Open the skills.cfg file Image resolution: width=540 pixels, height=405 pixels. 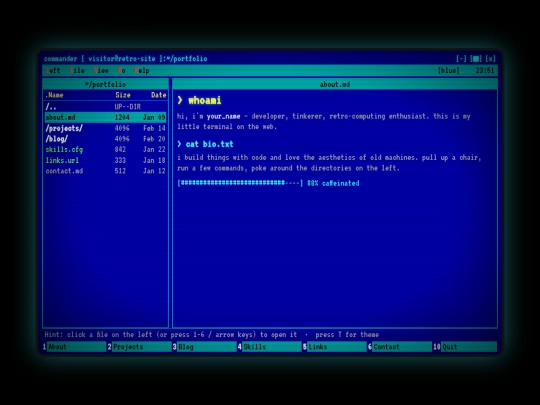pyautogui.click(x=105, y=149)
